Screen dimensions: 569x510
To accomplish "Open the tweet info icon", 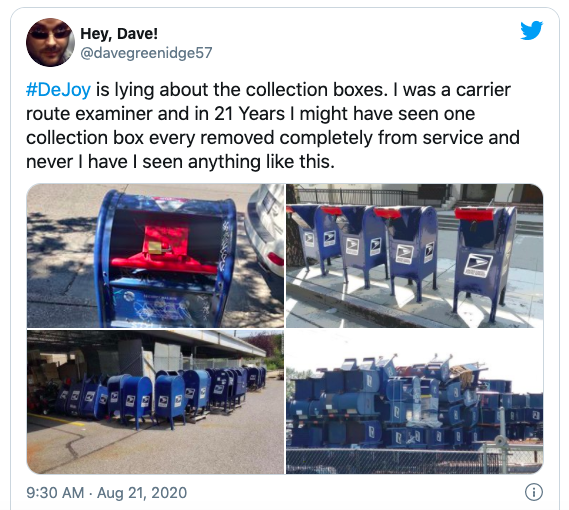I will click(534, 492).
